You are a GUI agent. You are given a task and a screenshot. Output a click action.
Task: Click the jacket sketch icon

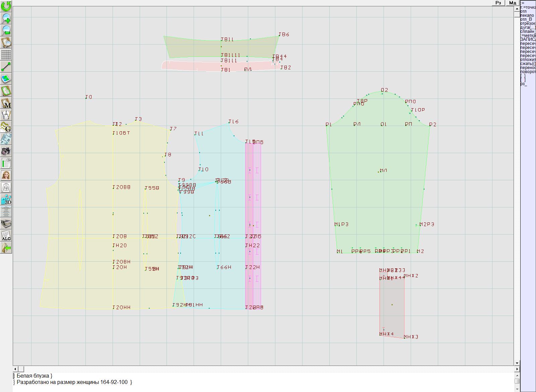[x=6, y=187]
